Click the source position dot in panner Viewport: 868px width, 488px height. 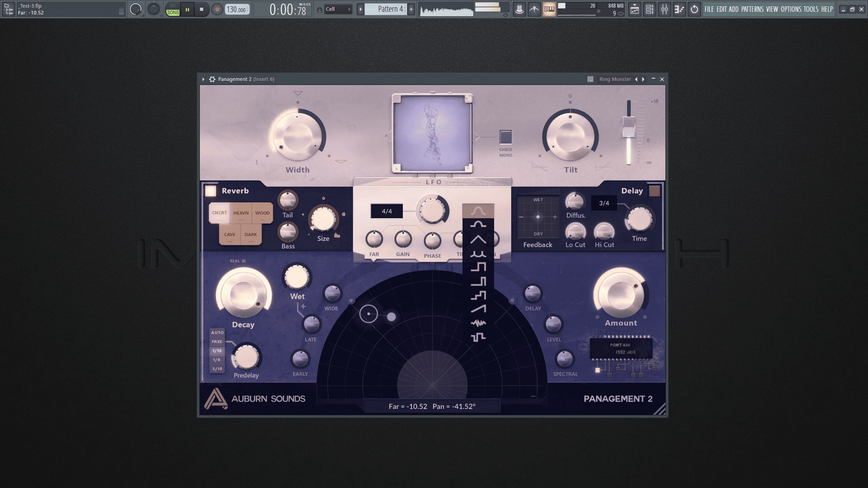(368, 314)
